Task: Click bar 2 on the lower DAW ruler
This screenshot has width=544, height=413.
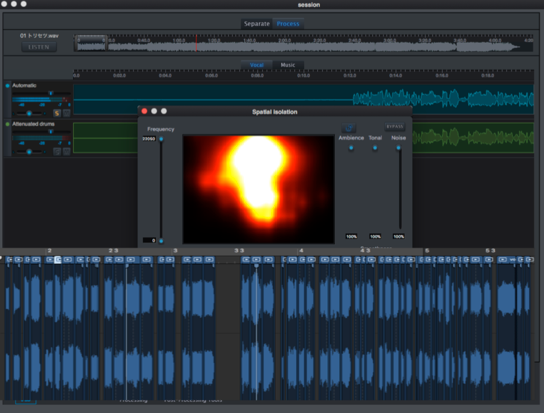Action: [50, 250]
